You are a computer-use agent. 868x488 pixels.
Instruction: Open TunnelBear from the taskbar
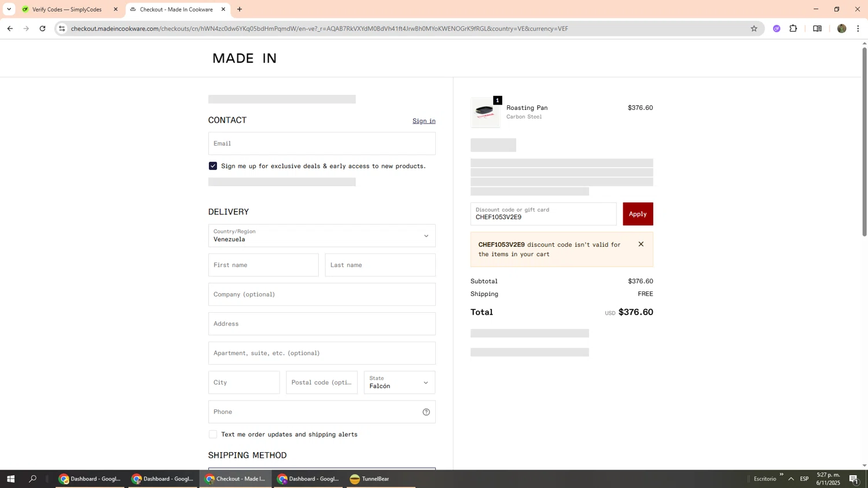tap(381, 479)
